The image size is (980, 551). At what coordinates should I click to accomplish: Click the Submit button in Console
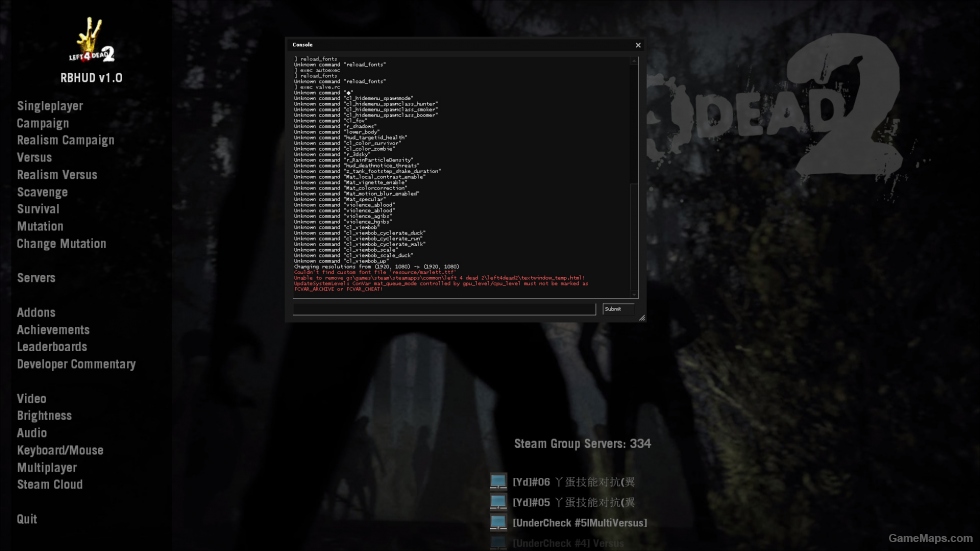coord(618,309)
